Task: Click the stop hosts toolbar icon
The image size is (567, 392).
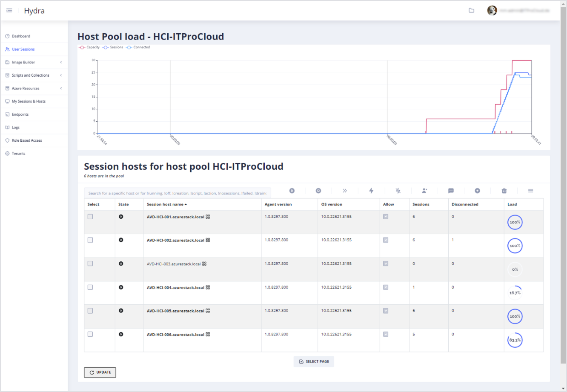Action: pyautogui.click(x=318, y=191)
